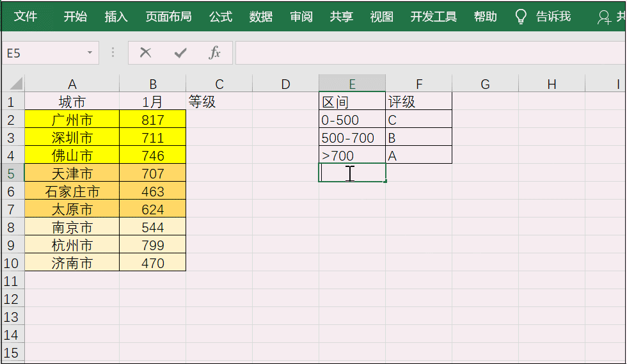The width and height of the screenshot is (627, 364).
Task: Open the 文件 menu
Action: tap(26, 17)
